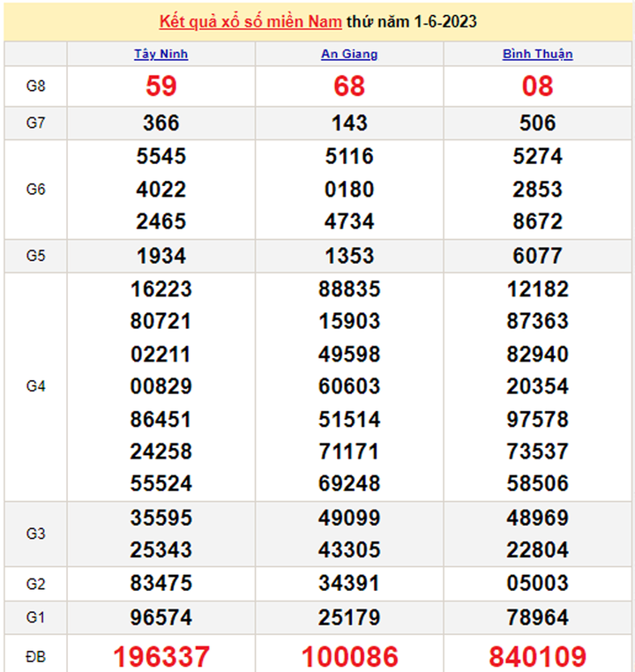The height and width of the screenshot is (672, 635).
Task: Click the G1 number 96574
Action: tap(161, 616)
